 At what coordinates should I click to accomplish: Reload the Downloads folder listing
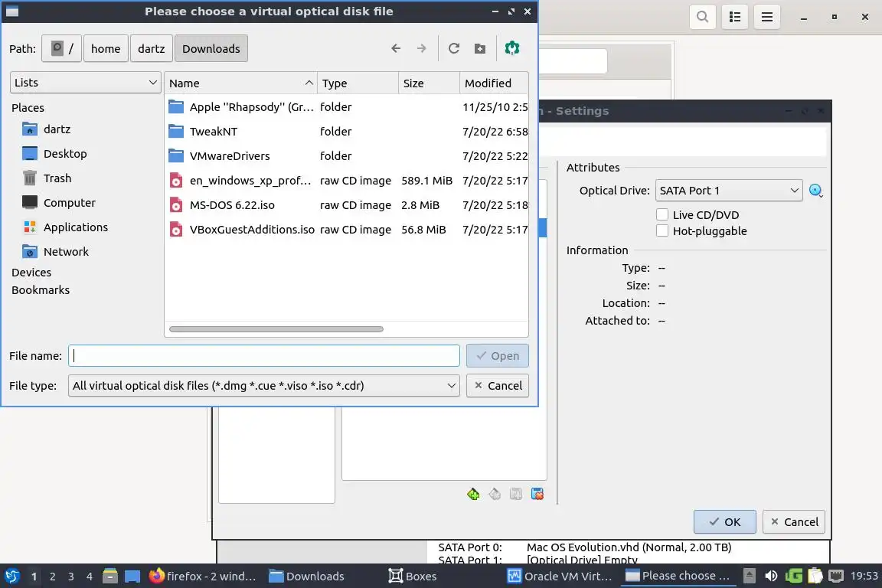pos(454,48)
